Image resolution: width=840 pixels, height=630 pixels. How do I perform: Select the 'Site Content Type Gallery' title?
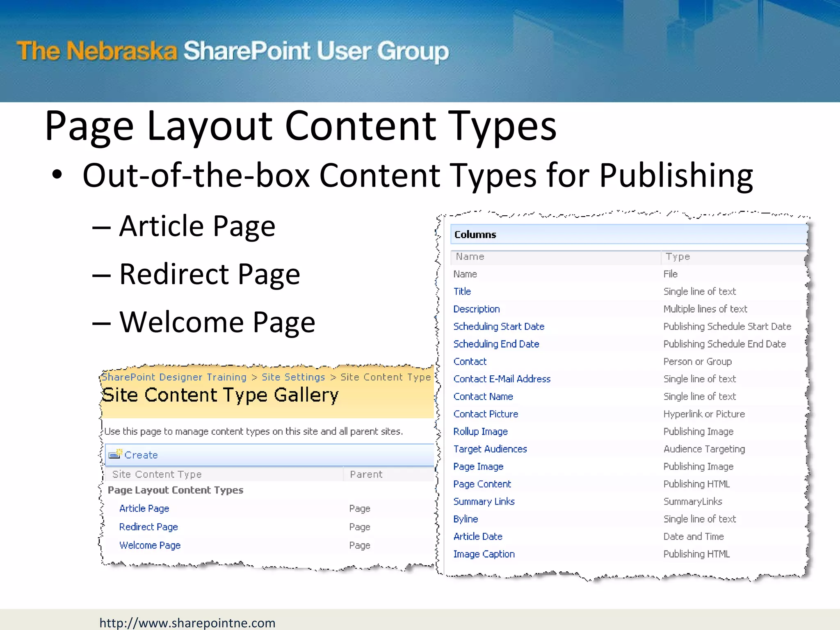tap(220, 395)
